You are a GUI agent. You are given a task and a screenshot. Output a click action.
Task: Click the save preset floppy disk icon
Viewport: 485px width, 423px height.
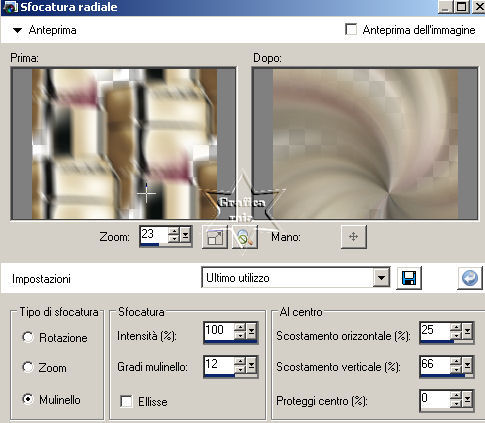tap(409, 278)
